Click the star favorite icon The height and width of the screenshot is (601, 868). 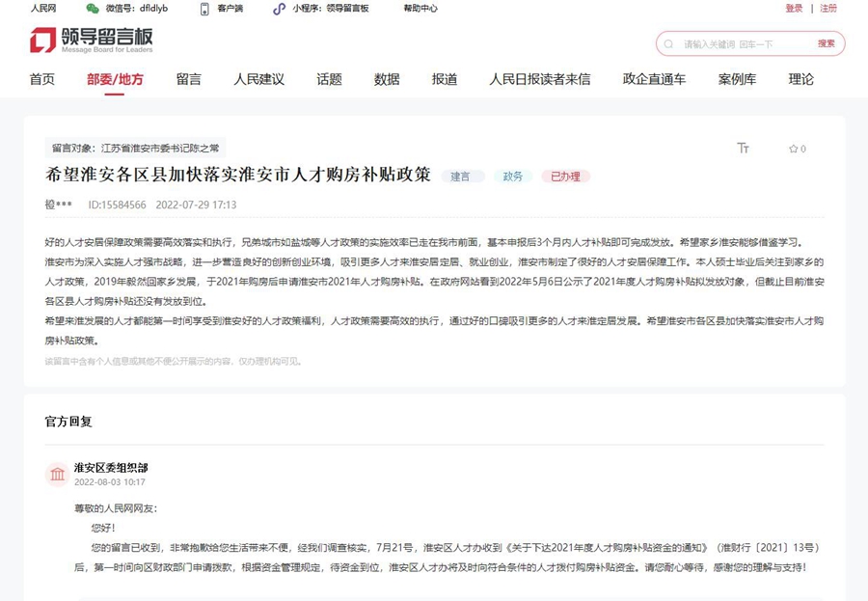click(x=793, y=150)
